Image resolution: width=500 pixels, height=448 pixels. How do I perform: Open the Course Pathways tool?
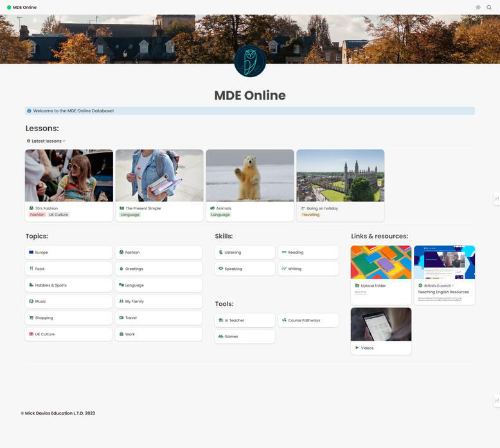(x=308, y=320)
